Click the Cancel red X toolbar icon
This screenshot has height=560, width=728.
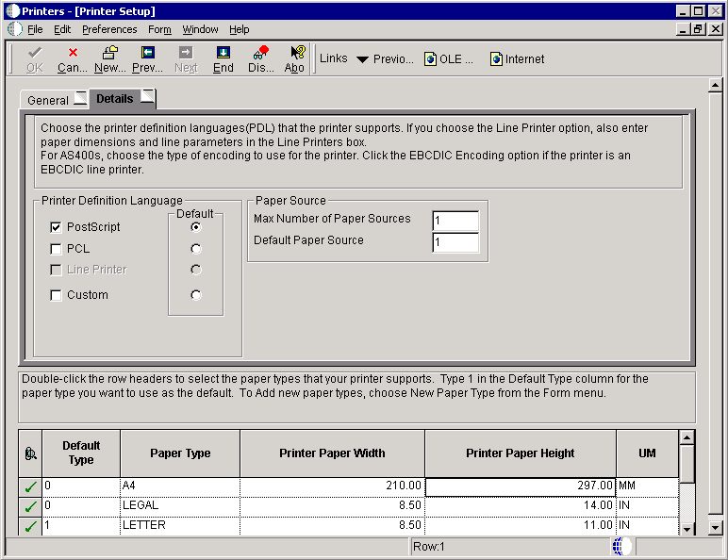point(73,53)
